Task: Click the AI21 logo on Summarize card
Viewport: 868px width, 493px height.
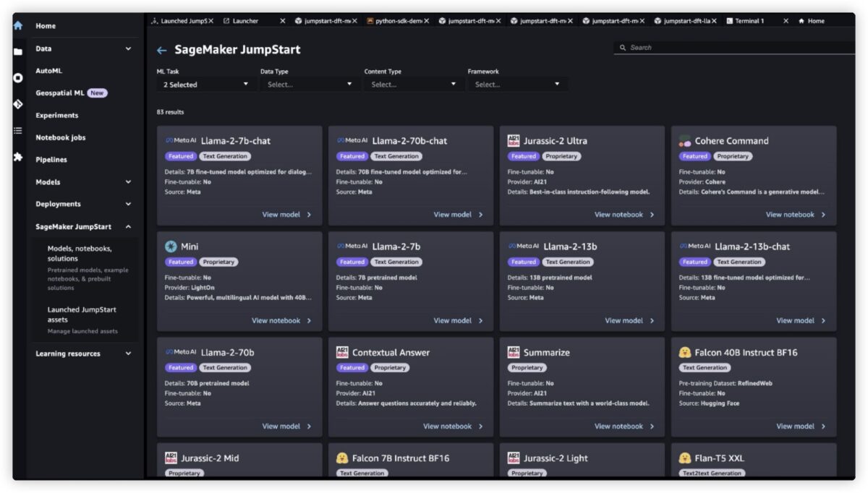Action: (x=514, y=352)
